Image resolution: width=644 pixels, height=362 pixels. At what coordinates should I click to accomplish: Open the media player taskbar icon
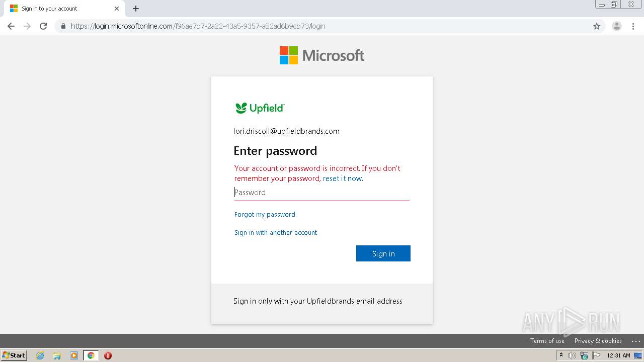pyautogui.click(x=74, y=355)
